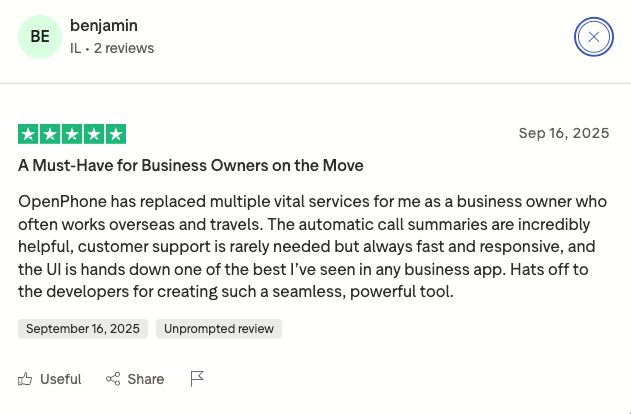Click the "Unprompted review" tag
This screenshot has height=414, width=631.
click(219, 328)
